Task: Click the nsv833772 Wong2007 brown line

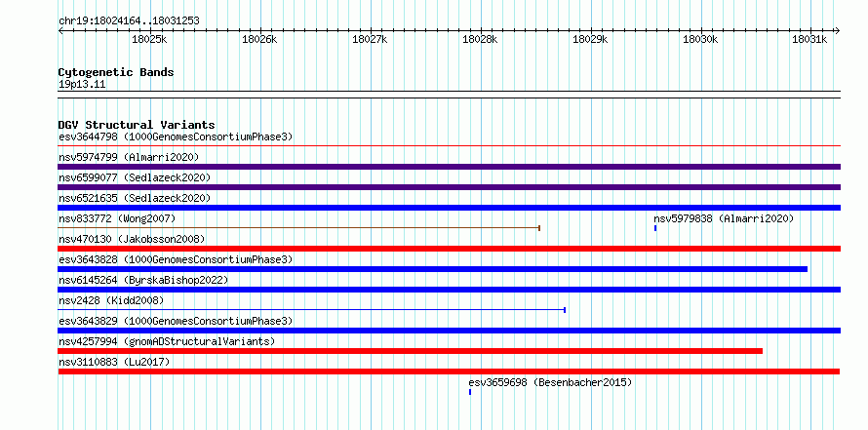Action: pos(299,228)
